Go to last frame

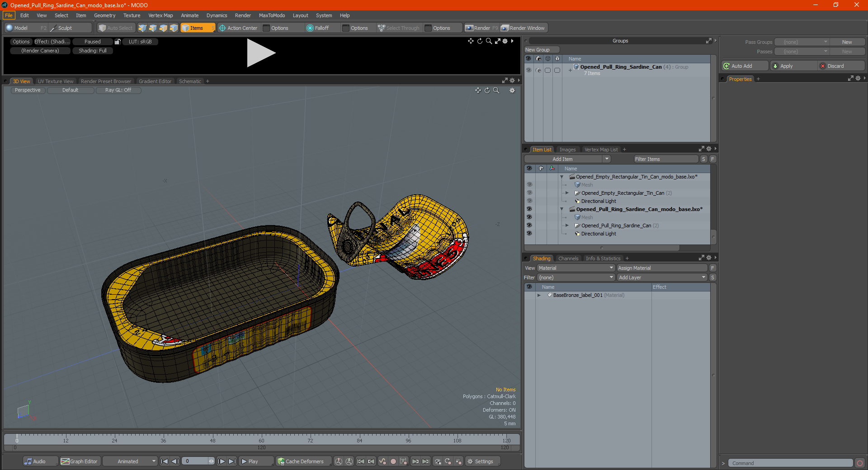click(x=232, y=461)
